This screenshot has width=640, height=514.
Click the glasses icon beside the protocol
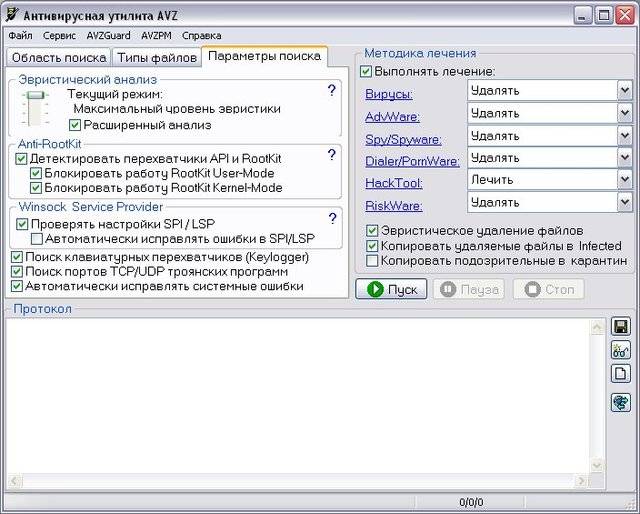point(620,350)
